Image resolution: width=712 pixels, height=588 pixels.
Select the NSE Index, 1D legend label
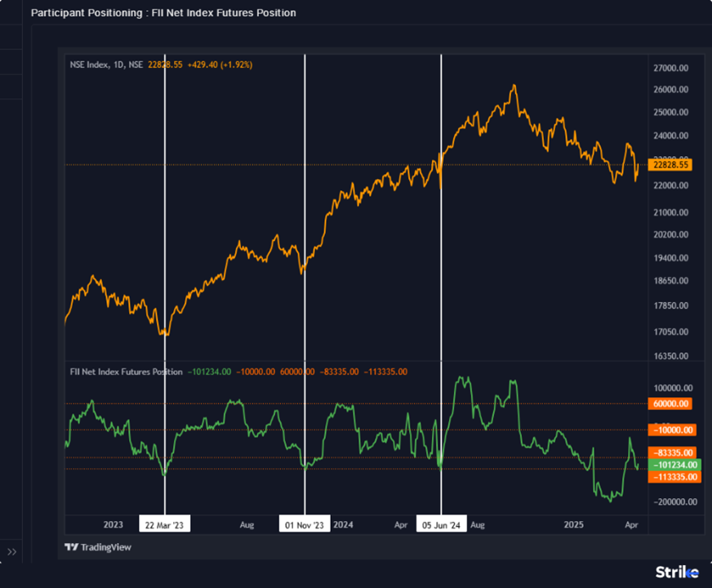click(x=98, y=63)
